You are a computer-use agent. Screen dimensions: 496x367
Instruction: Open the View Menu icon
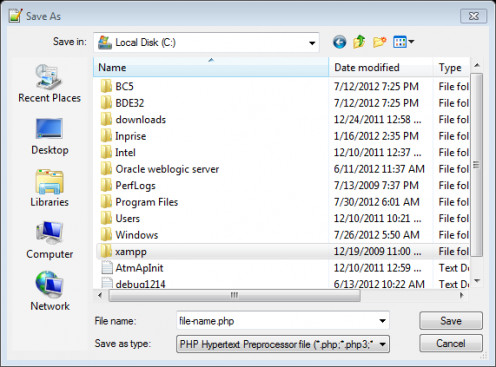tap(400, 42)
